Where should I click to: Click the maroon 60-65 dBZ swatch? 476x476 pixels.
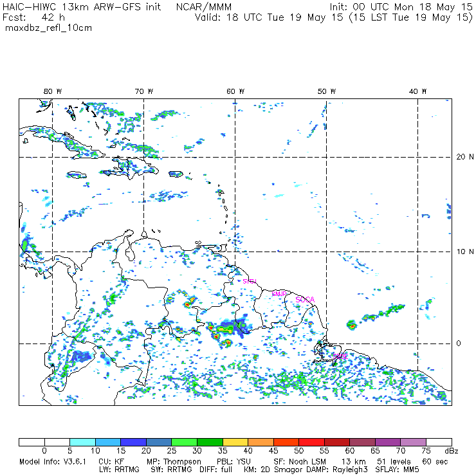coord(362,442)
